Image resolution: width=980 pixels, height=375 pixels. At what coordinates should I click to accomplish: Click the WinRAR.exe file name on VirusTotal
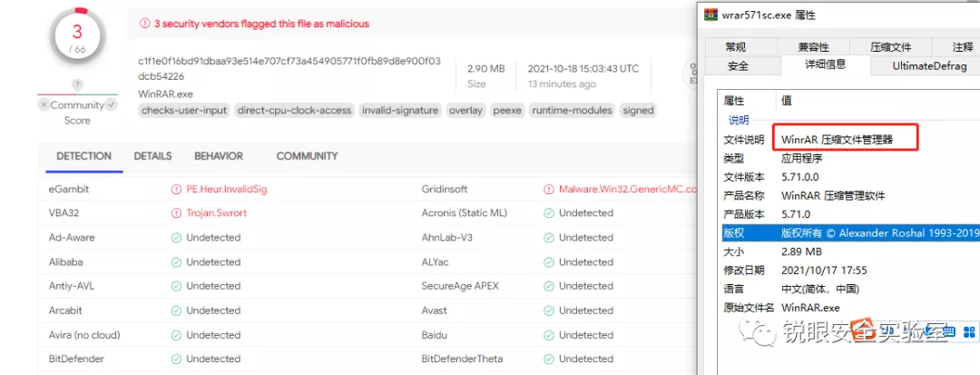pos(166,94)
